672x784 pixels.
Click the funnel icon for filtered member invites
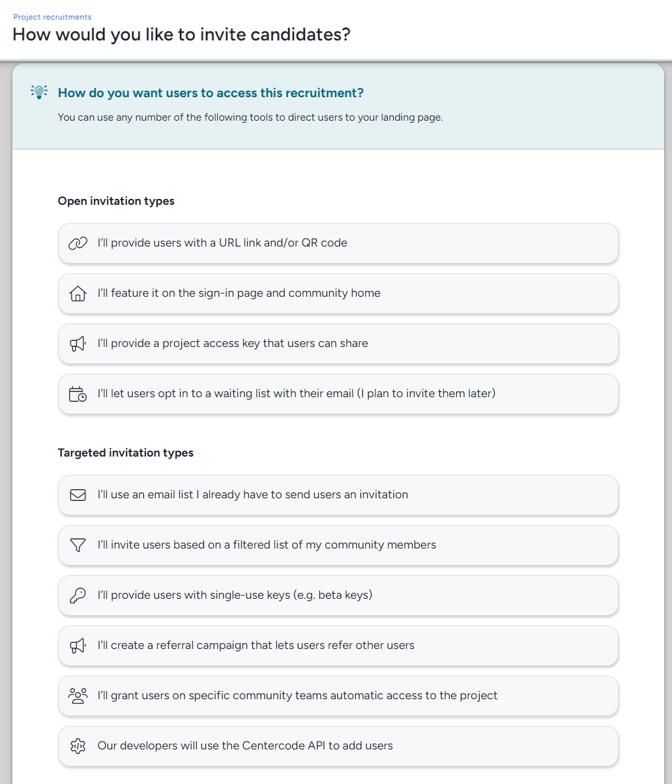[78, 545]
